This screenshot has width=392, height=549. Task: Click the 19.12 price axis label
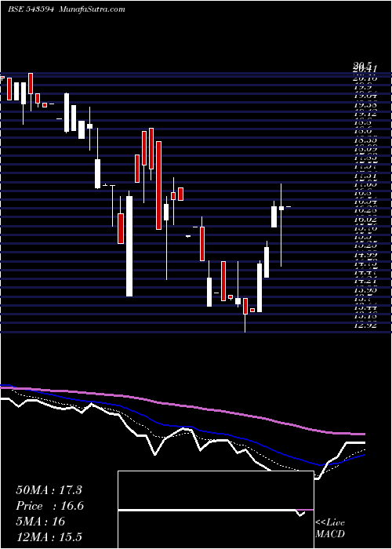365,113
